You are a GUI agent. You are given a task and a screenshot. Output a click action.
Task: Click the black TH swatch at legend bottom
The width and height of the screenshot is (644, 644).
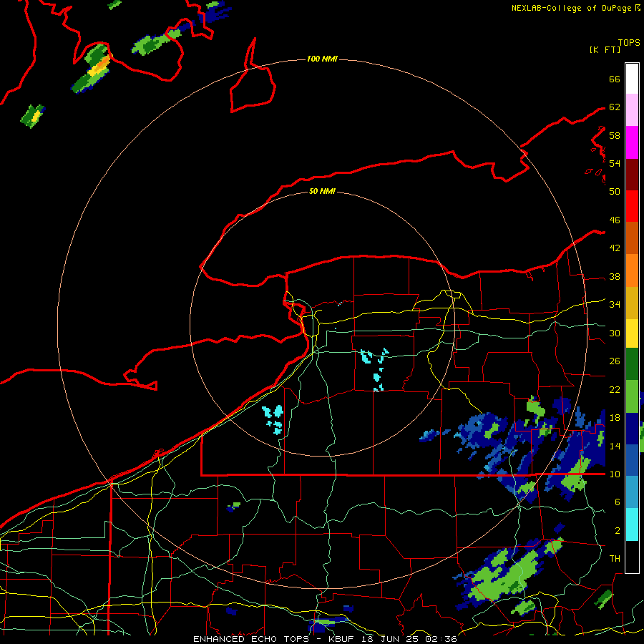click(632, 557)
